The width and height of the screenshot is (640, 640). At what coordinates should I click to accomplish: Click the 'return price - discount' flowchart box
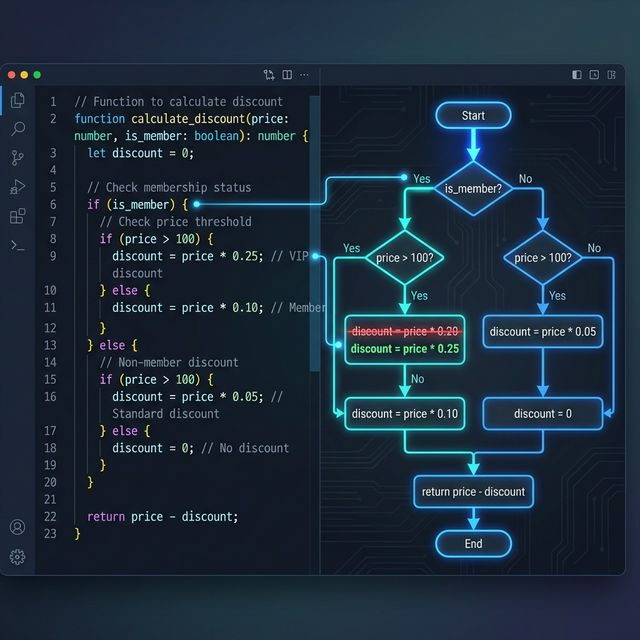click(x=473, y=491)
